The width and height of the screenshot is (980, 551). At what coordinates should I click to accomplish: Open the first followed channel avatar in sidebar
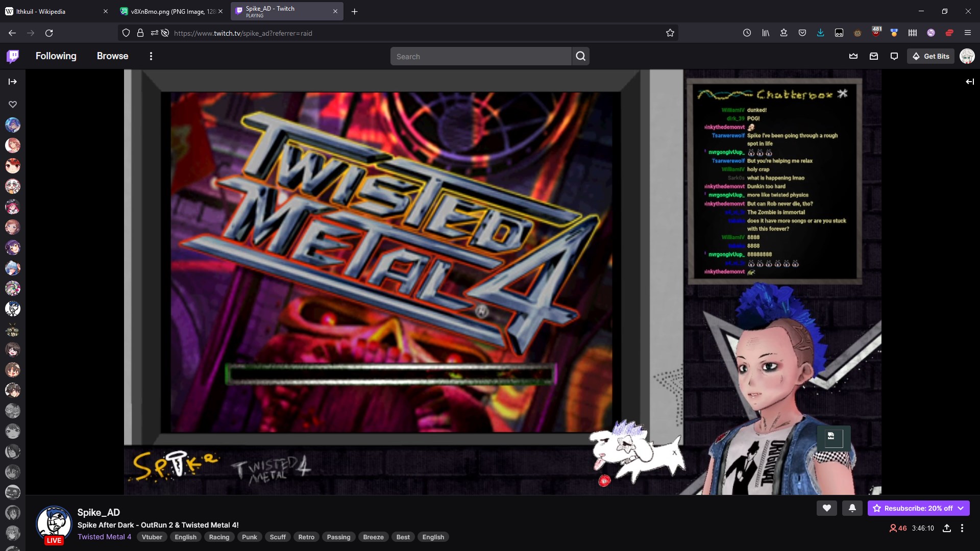13,125
